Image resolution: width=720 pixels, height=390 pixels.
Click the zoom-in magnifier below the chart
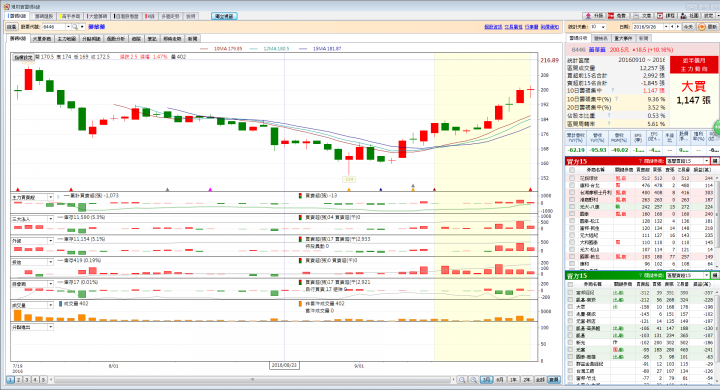pos(473,380)
